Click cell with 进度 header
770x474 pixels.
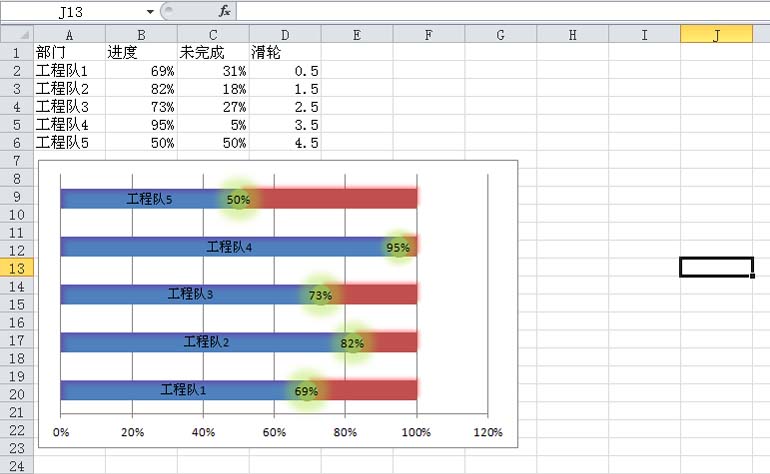141,53
